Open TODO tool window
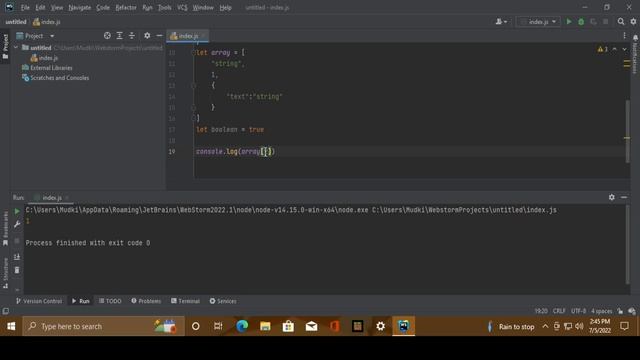Viewport: 640px width, 360px height. pyautogui.click(x=110, y=301)
